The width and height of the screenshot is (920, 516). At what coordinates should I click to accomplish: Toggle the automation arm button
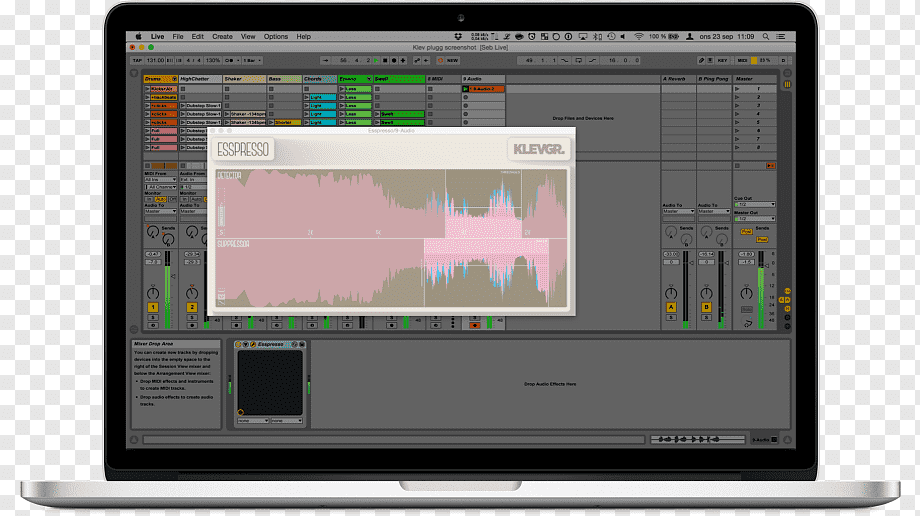(417, 60)
